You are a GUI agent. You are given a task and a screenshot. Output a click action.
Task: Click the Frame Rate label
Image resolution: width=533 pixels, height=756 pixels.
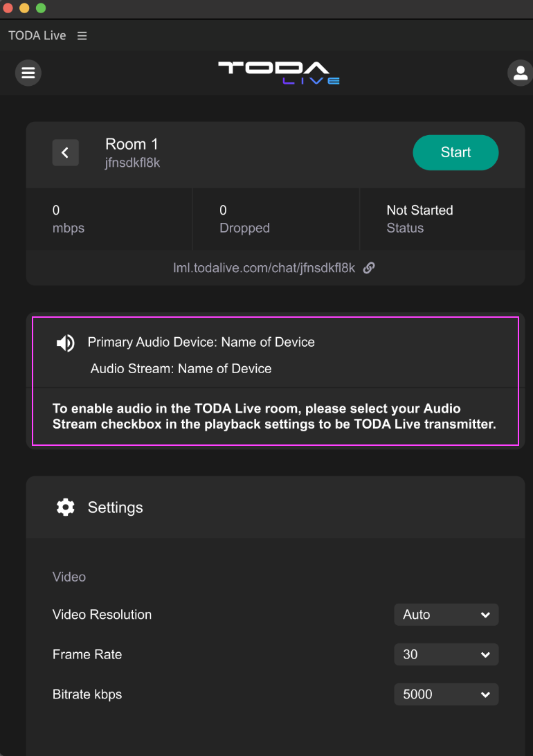[x=87, y=654]
